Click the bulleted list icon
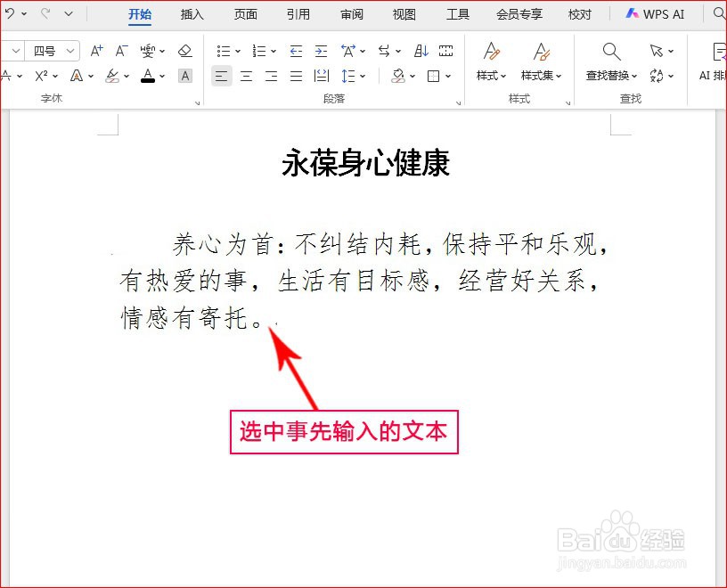The height and width of the screenshot is (588, 727). pyautogui.click(x=225, y=49)
